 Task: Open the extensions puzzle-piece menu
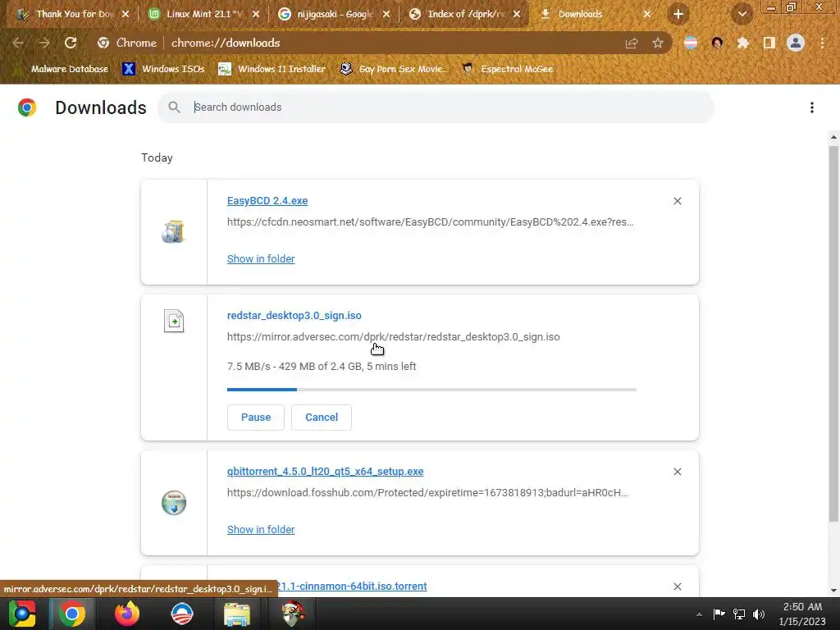pos(743,43)
